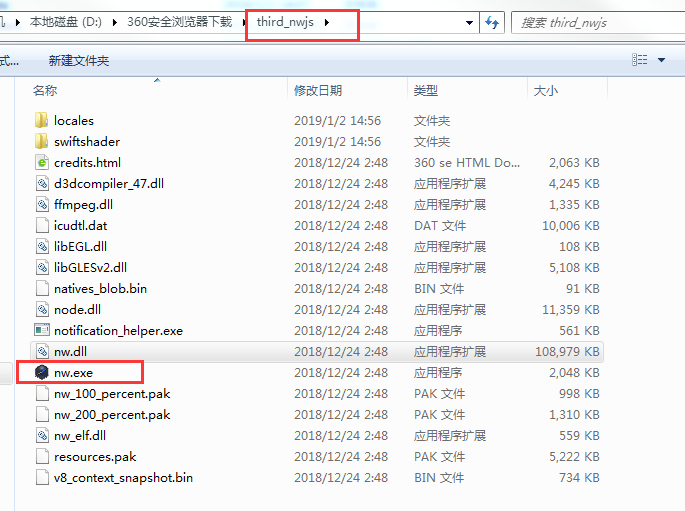Image resolution: width=685 pixels, height=511 pixels.
Task: Click the 新建文件夹 button
Action: tap(79, 61)
